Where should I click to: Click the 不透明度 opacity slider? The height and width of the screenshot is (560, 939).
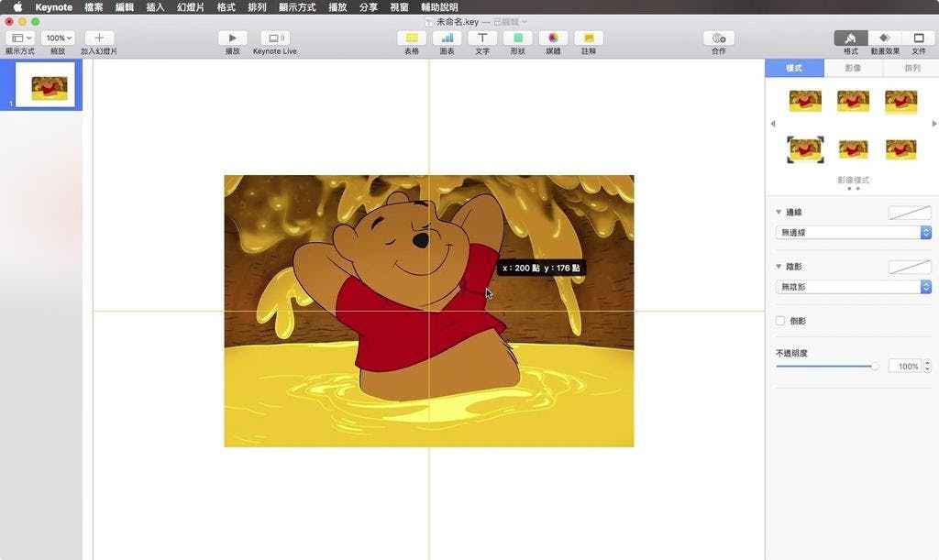pyautogui.click(x=827, y=367)
